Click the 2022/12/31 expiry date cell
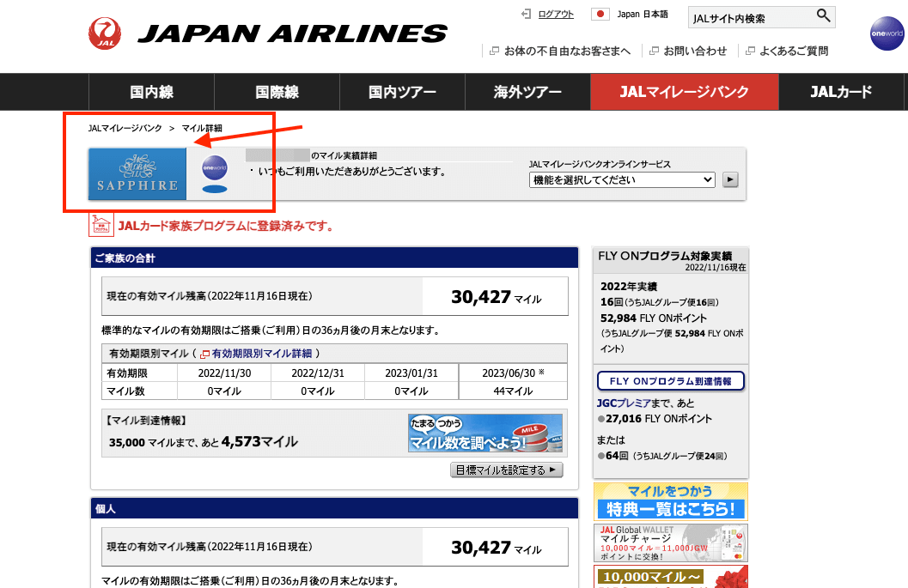908x588 pixels. 317,373
